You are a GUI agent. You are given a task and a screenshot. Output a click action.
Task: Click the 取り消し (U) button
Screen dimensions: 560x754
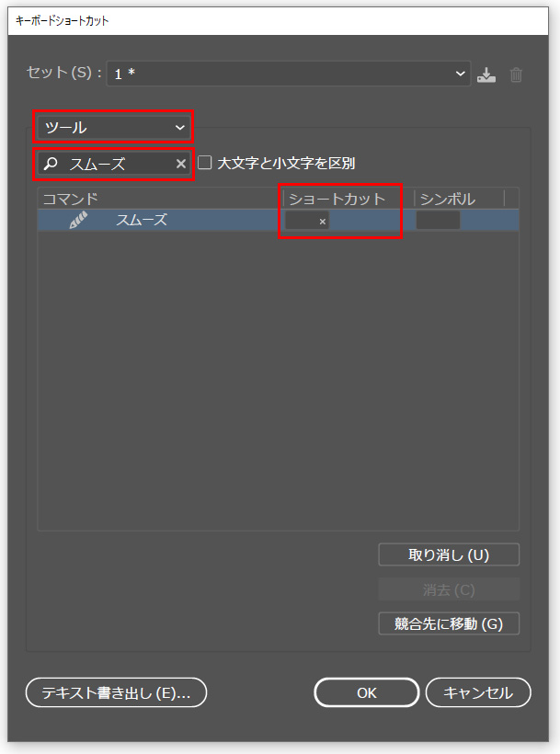tap(449, 554)
